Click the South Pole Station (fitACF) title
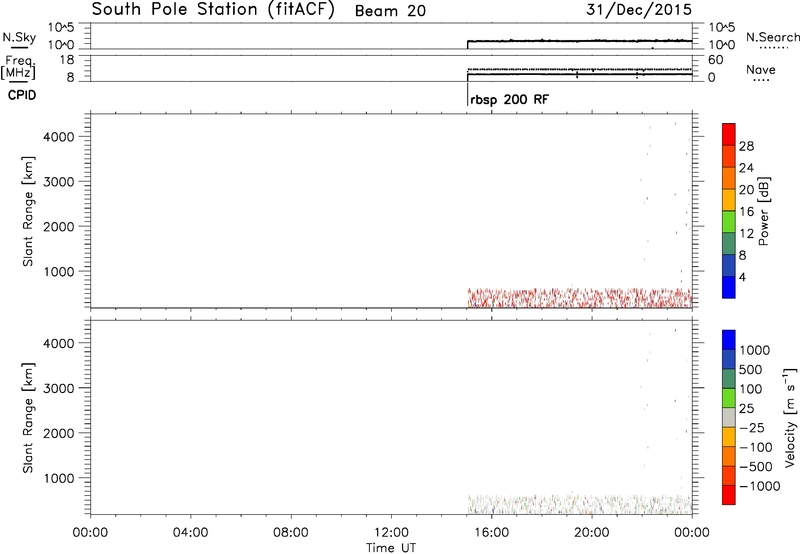The width and height of the screenshot is (800, 554). tap(213, 9)
